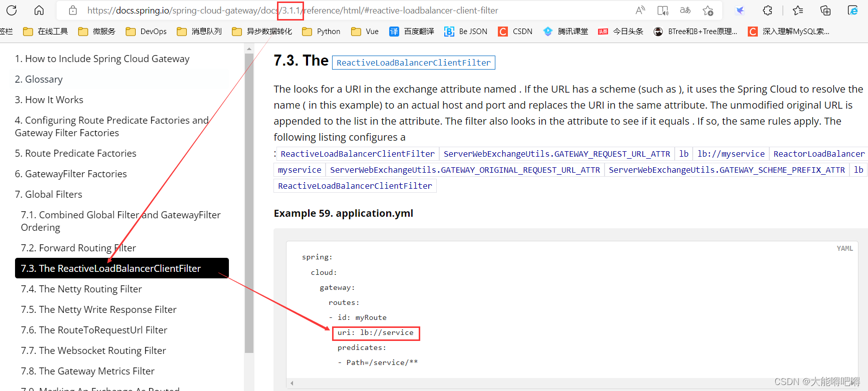Viewport: 868px width, 391px height.
Task: Click the 'Path=/service/**' YAML line
Action: pyautogui.click(x=382, y=362)
